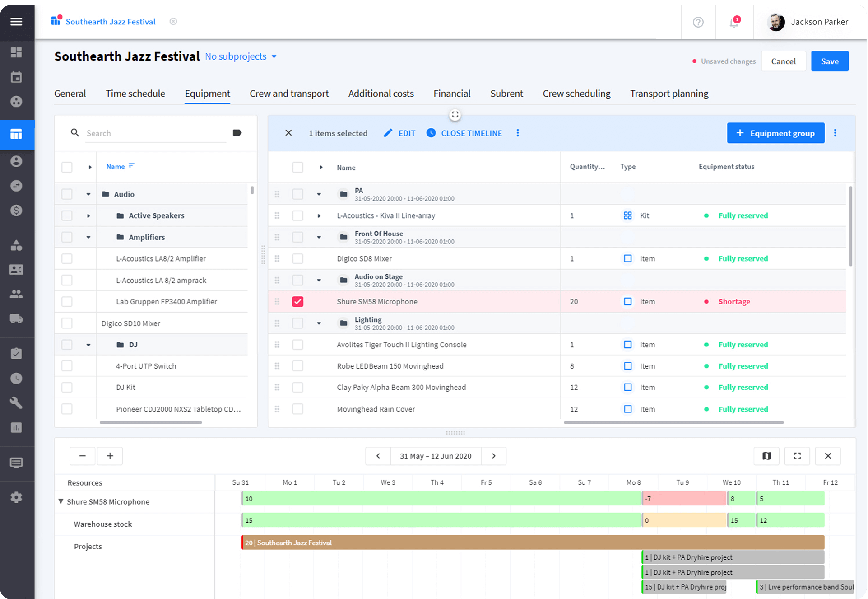This screenshot has width=868, height=599.
Task: Open the sidebar settings gear icon
Action: pyautogui.click(x=16, y=497)
